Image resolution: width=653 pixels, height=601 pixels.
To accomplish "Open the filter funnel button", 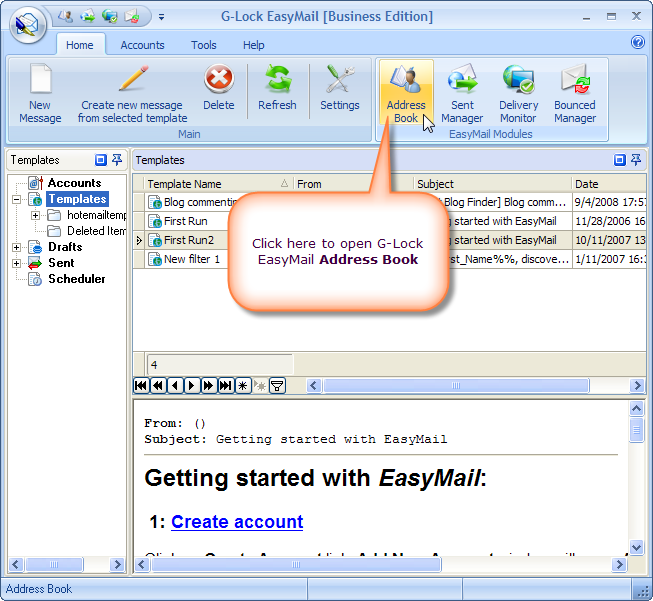I will 277,386.
